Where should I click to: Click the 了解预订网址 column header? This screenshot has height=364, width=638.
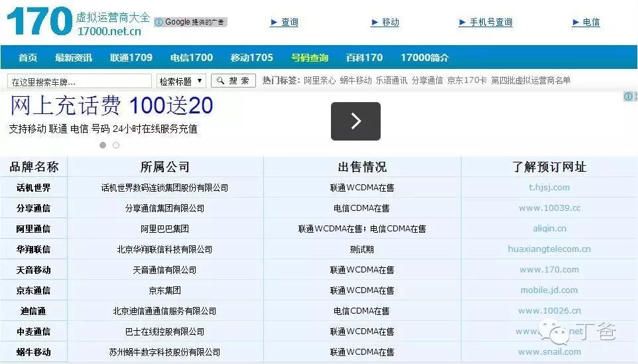tap(549, 166)
